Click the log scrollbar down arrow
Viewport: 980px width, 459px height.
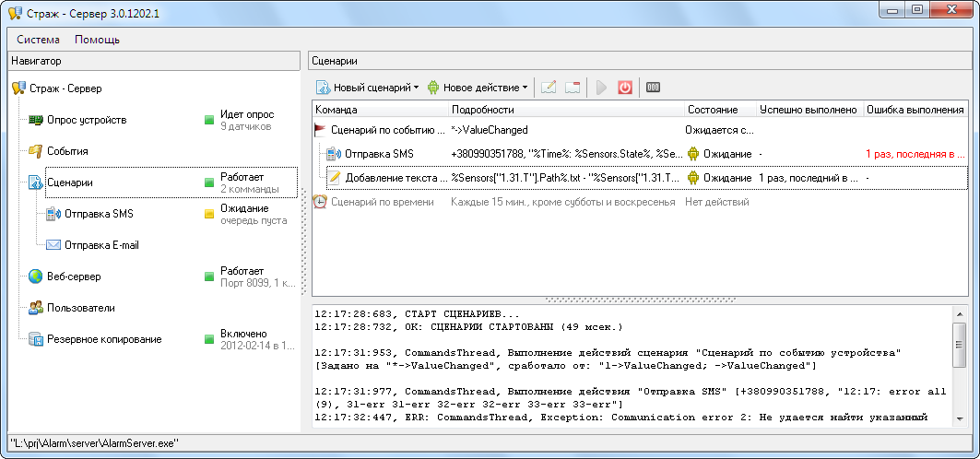960,418
